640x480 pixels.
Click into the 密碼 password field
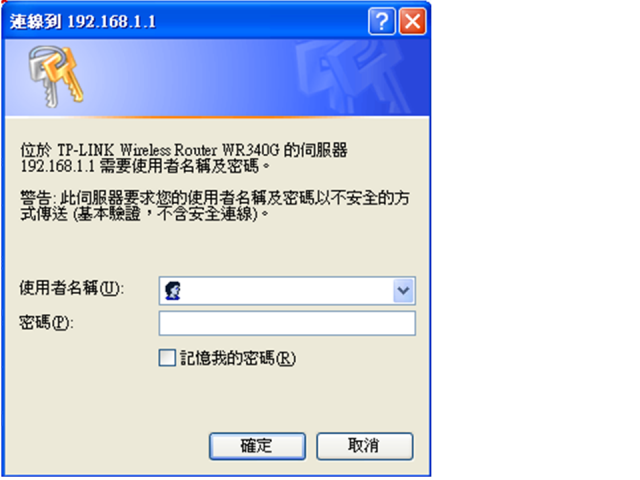(x=287, y=323)
